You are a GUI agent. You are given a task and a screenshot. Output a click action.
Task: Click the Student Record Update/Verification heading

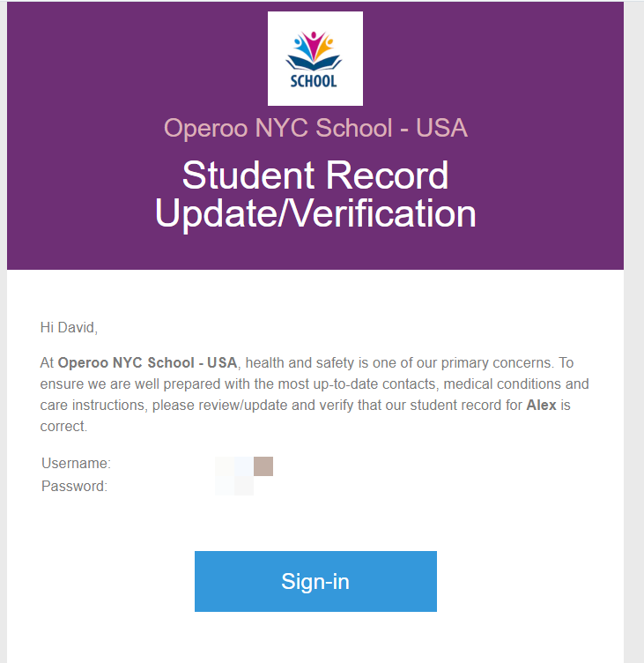pos(315,194)
